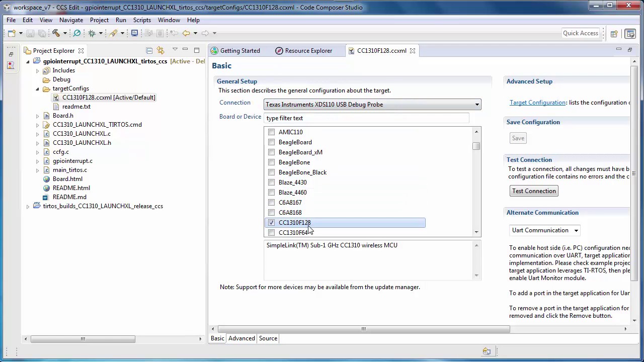This screenshot has width=644, height=362.
Task: Open the Debug toolbar dropdown arrow
Action: coord(101,33)
